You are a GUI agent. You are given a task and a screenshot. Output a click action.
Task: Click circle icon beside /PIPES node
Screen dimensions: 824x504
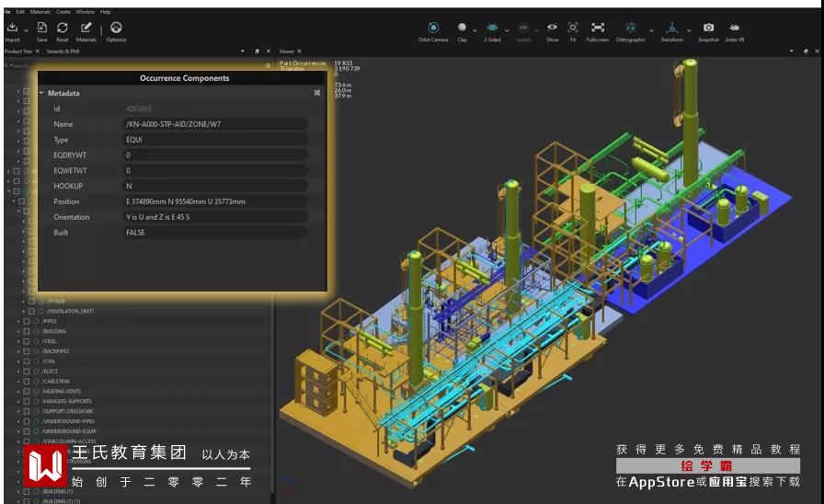36,321
